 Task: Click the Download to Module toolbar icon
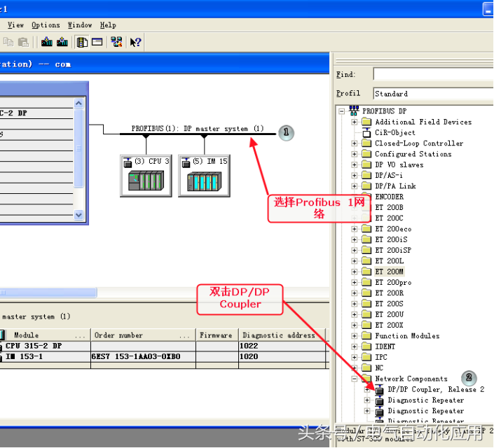pos(47,43)
